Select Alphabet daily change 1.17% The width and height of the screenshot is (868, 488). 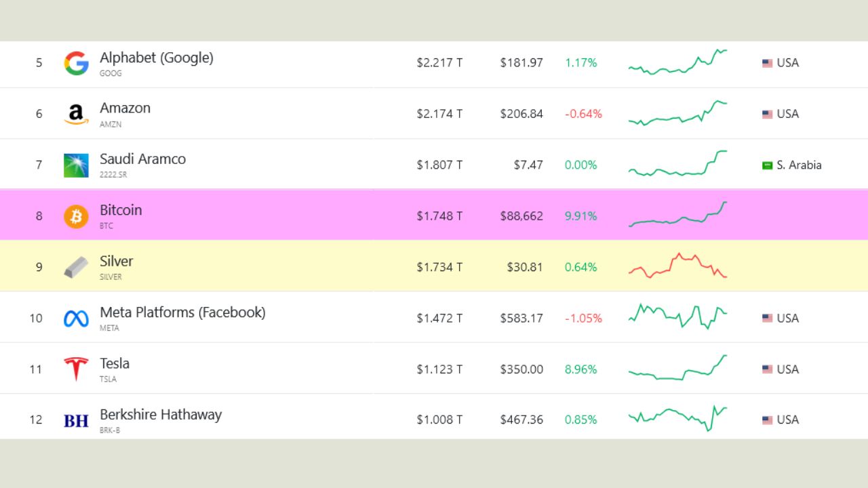tap(581, 63)
